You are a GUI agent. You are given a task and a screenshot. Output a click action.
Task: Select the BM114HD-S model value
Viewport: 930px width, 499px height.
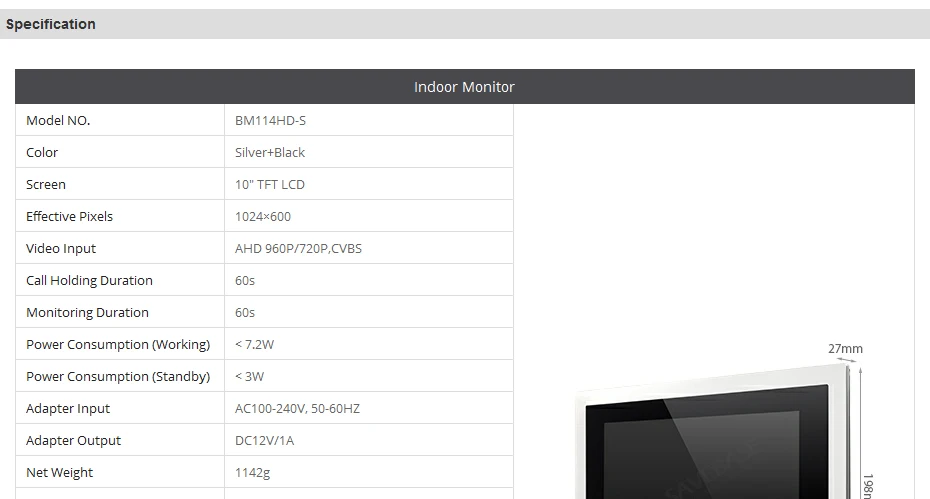tap(270, 120)
